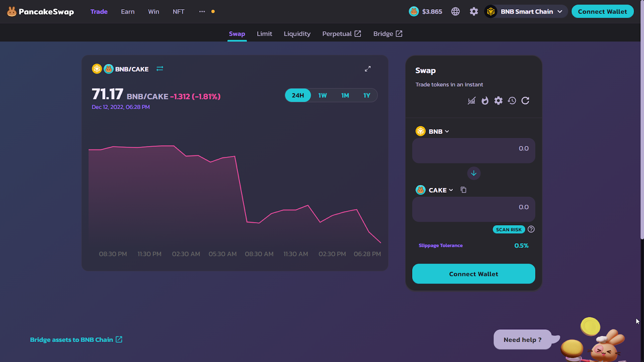Click the BNB amount input field
This screenshot has height=362, width=644.
pyautogui.click(x=474, y=150)
